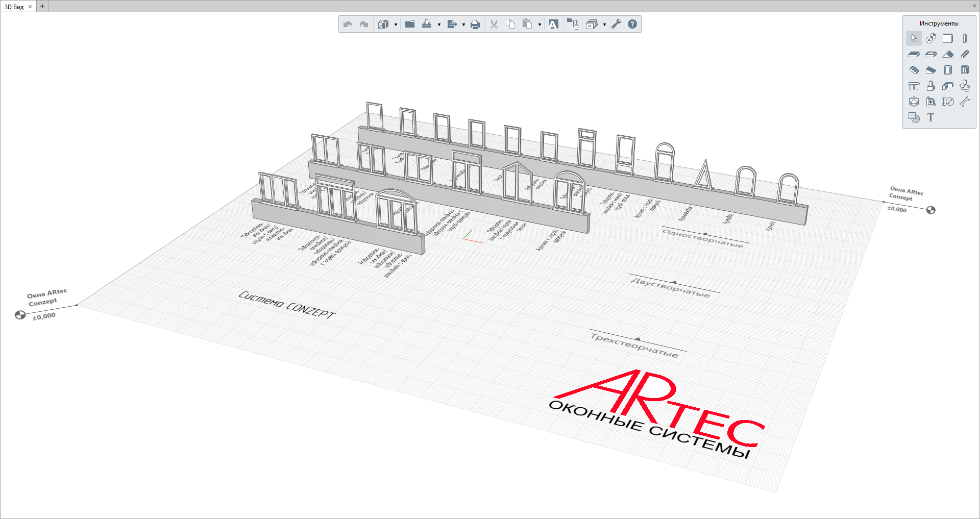Select the Isolated foundation tool
Screen dimensions: 980x519
tap(931, 86)
